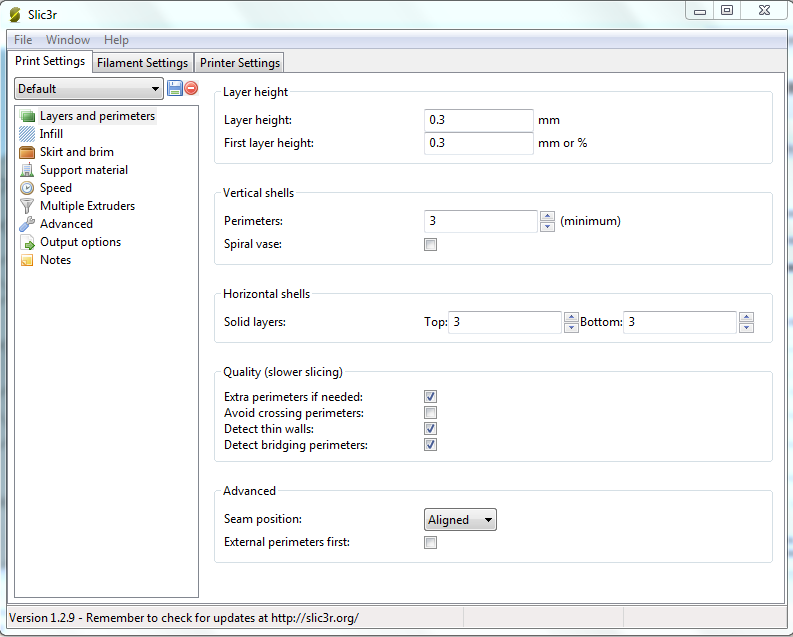793x637 pixels.
Task: Switch to the Filament Settings tab
Action: click(143, 63)
